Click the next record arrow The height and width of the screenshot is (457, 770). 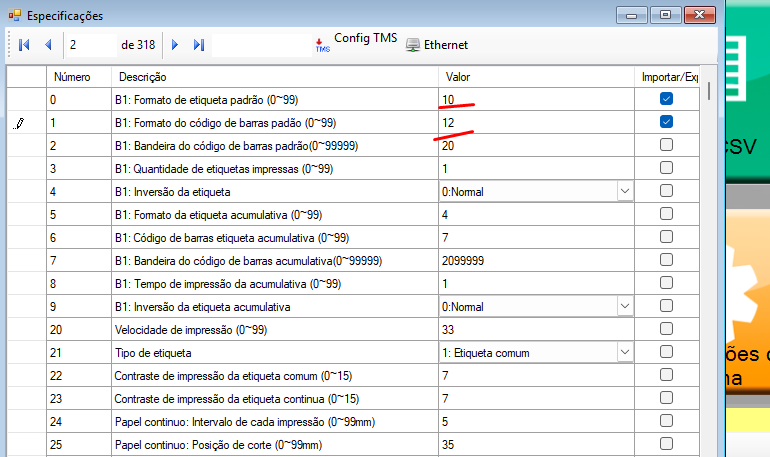click(x=175, y=45)
